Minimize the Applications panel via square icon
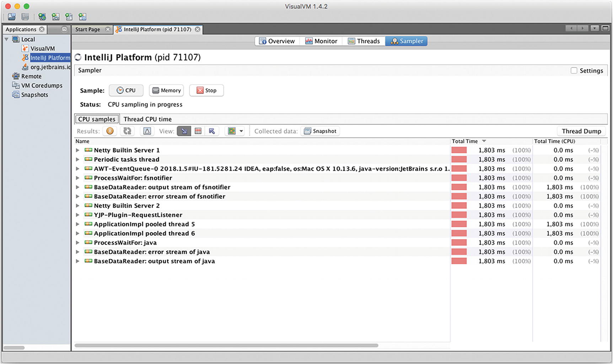This screenshot has height=364, width=613. pyautogui.click(x=64, y=29)
